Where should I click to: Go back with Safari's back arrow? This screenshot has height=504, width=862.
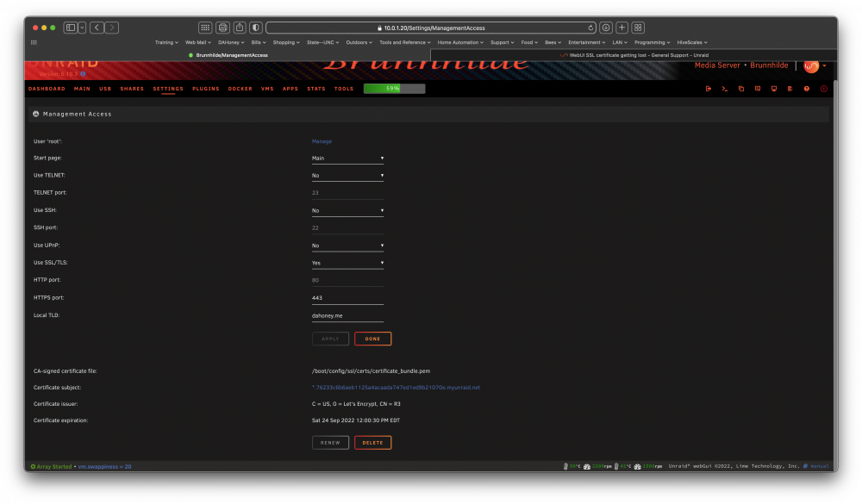click(97, 28)
